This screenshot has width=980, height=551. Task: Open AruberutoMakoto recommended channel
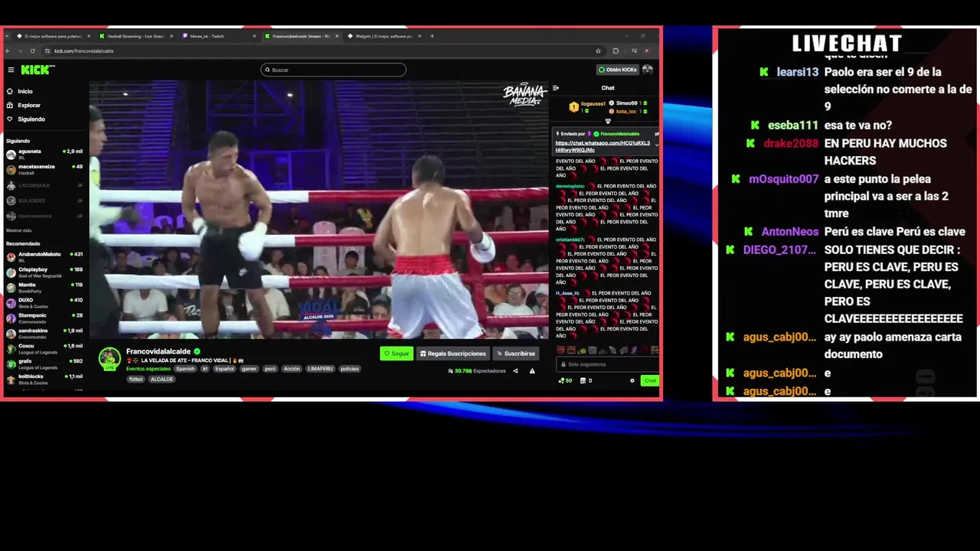[x=44, y=256]
